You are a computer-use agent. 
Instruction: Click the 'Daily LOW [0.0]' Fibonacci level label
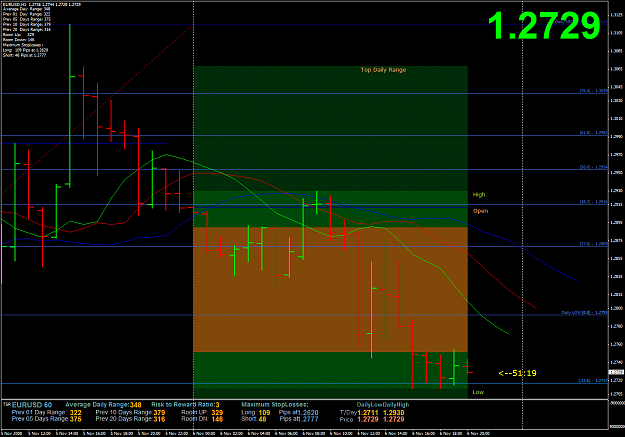click(x=584, y=313)
